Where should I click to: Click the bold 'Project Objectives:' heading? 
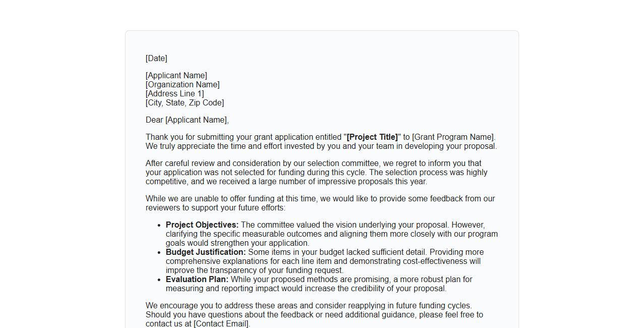point(202,225)
